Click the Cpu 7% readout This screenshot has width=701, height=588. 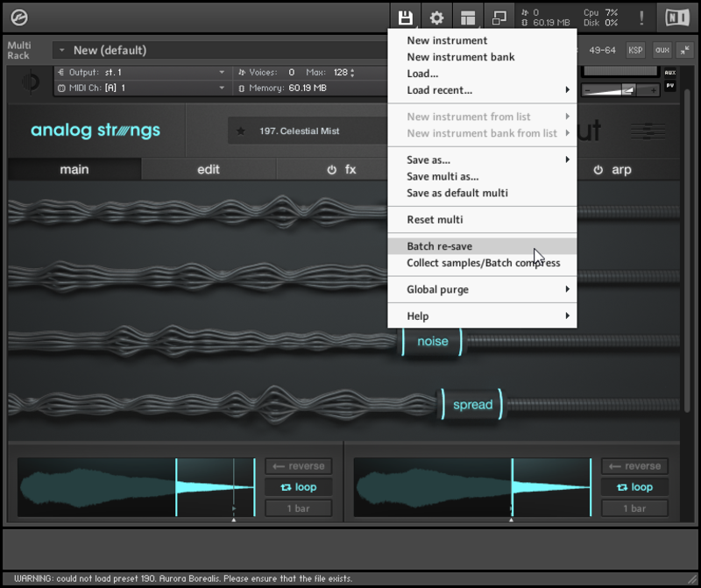pos(600,12)
